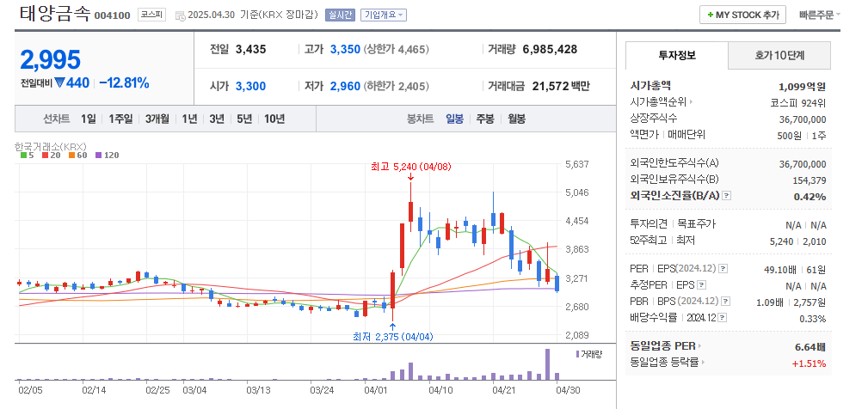The height and width of the screenshot is (409, 868).
Task: Click the red 20-day moving average swatch
Action: click(45, 156)
